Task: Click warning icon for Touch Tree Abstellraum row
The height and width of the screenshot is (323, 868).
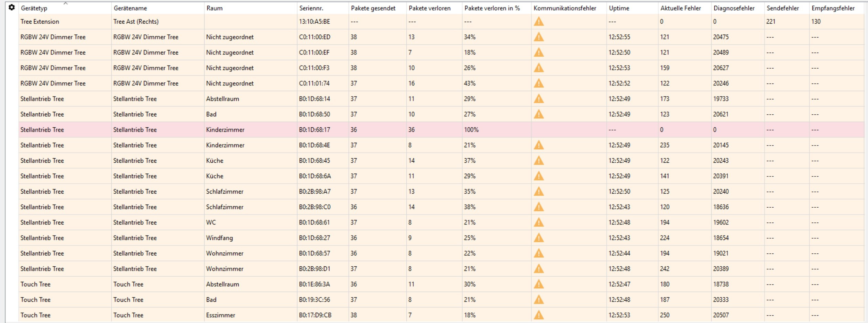Action: point(539,284)
